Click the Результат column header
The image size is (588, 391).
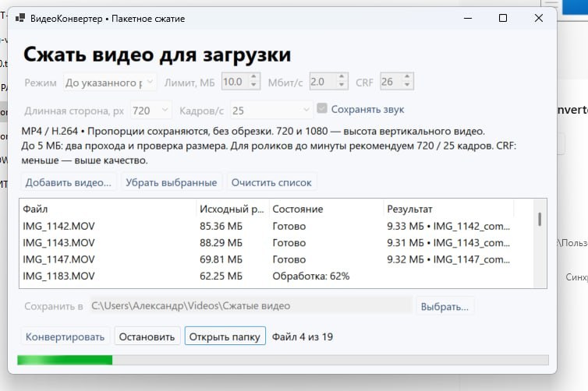[x=448, y=209]
